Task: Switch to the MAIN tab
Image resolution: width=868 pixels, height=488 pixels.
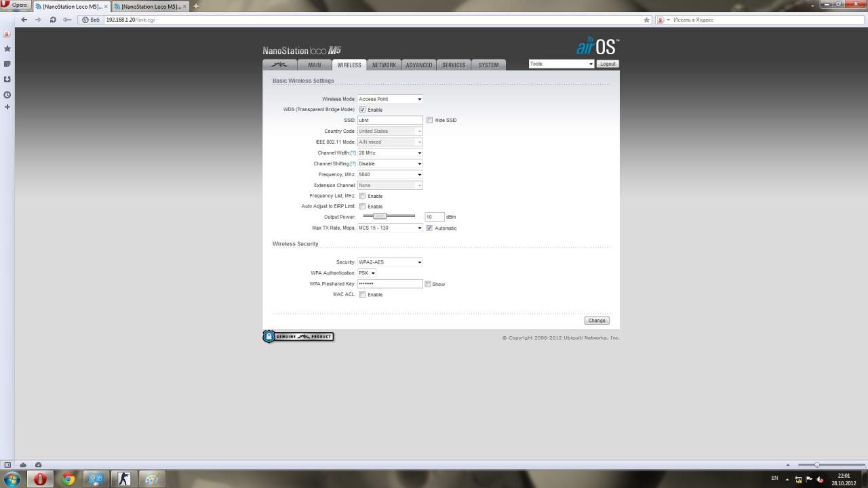Action: 315,65
